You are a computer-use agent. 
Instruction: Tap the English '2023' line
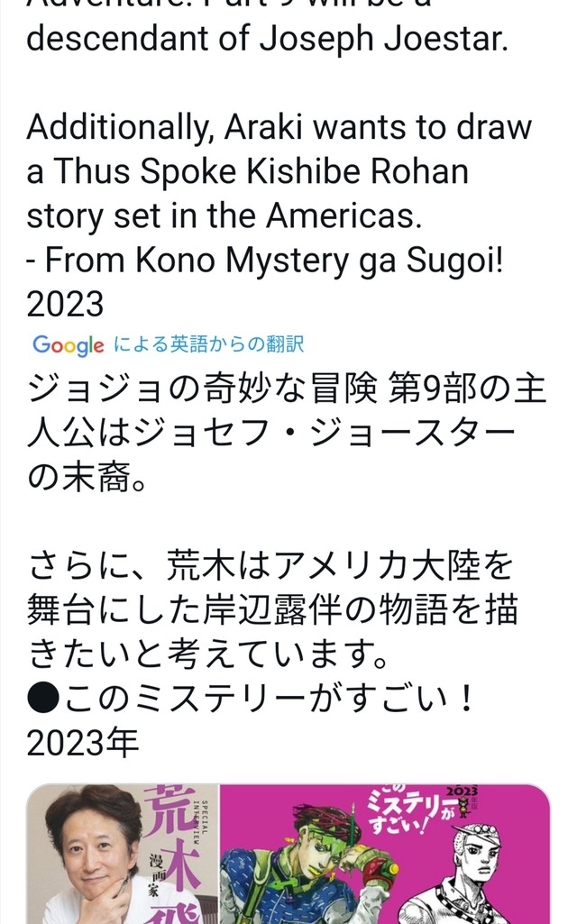pos(65,304)
